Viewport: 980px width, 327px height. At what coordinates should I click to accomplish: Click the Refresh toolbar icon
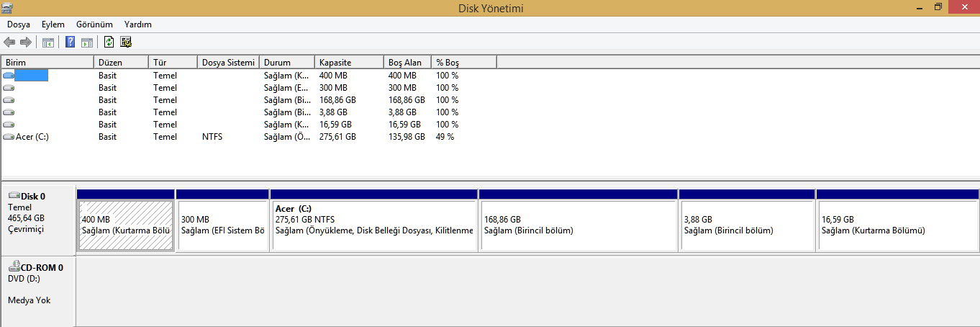pyautogui.click(x=109, y=42)
